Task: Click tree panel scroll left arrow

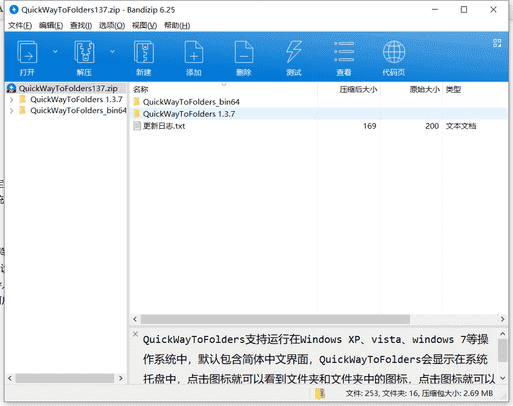Action: [x=10, y=378]
